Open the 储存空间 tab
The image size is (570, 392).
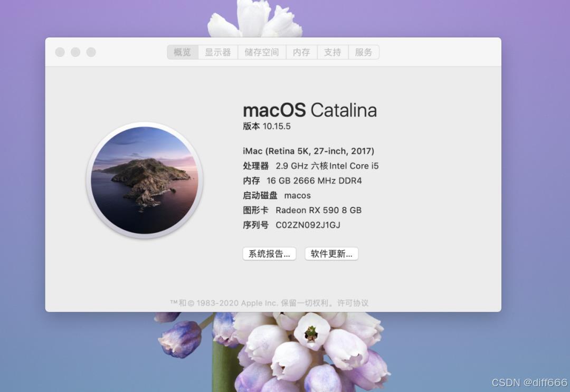[262, 52]
